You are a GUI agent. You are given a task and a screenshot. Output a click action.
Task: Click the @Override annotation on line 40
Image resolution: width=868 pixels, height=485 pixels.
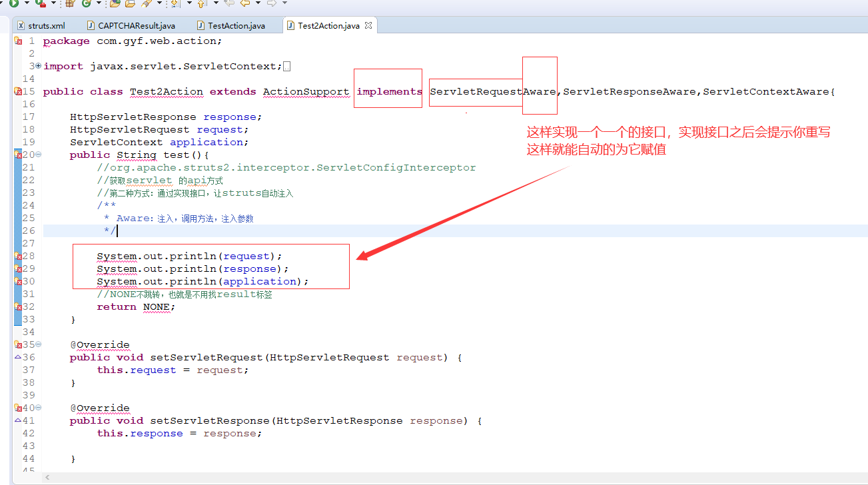pos(100,408)
